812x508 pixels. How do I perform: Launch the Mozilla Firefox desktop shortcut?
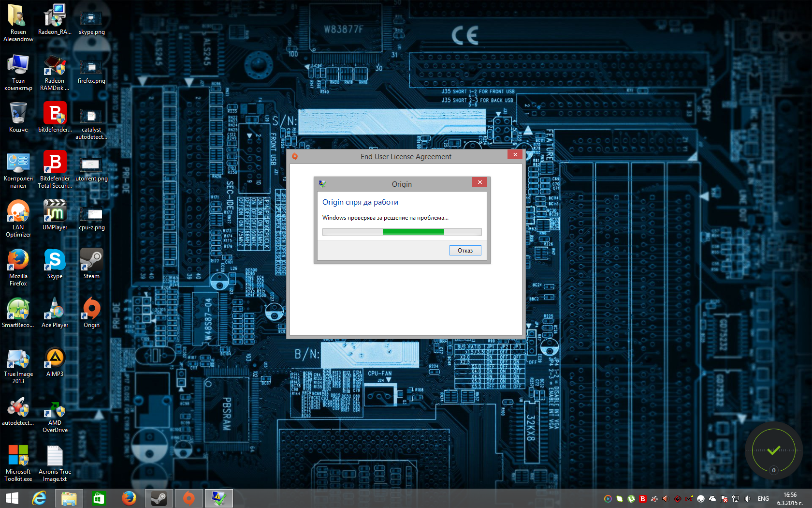[x=18, y=267]
